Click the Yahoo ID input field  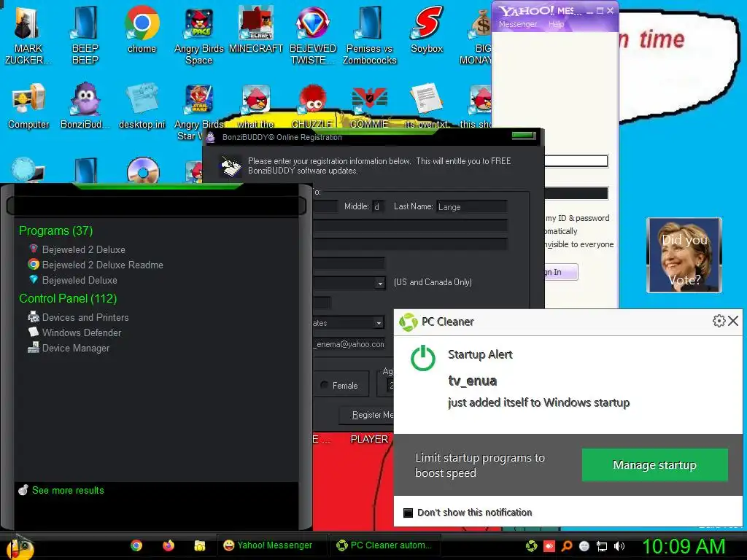click(x=576, y=161)
